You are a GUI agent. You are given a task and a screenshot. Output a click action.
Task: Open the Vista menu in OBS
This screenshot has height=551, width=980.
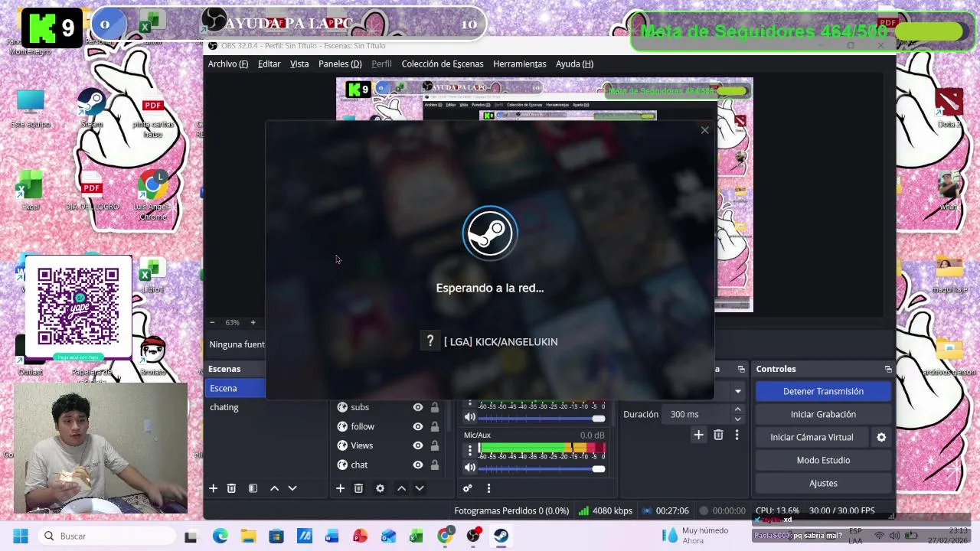coord(299,64)
